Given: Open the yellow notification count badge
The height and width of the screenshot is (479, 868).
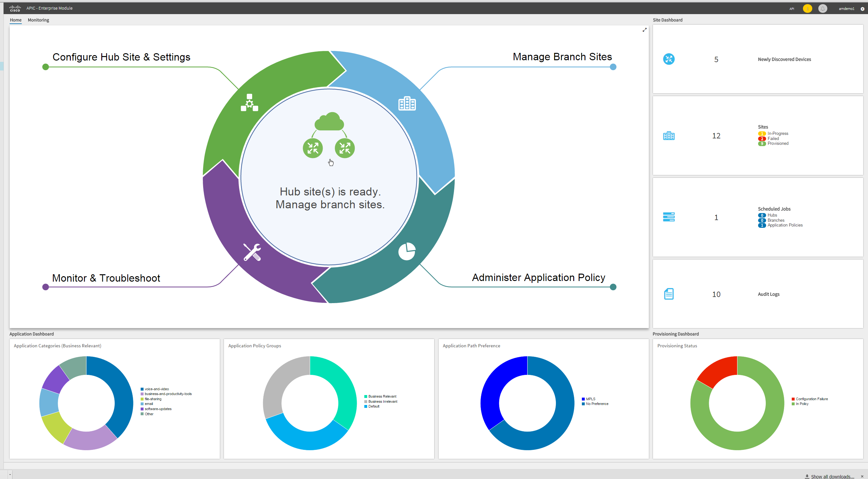Looking at the screenshot, I should pyautogui.click(x=807, y=9).
